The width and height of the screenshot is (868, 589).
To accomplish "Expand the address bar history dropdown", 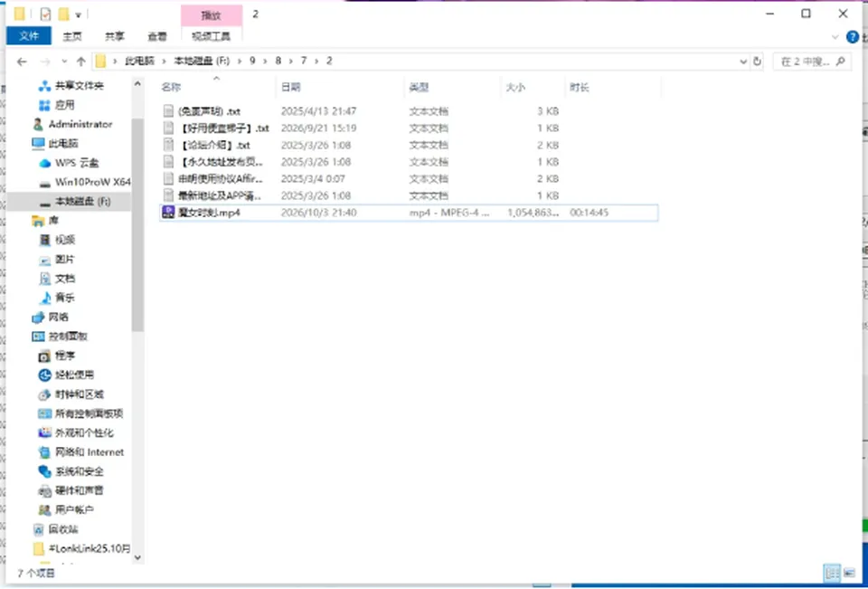I will pos(743,62).
